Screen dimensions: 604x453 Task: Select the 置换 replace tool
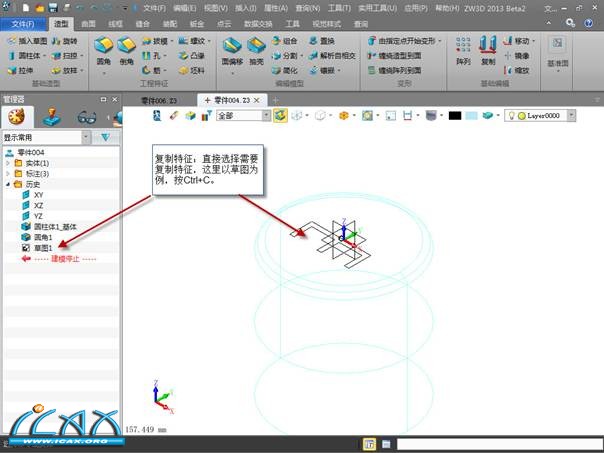(x=322, y=40)
